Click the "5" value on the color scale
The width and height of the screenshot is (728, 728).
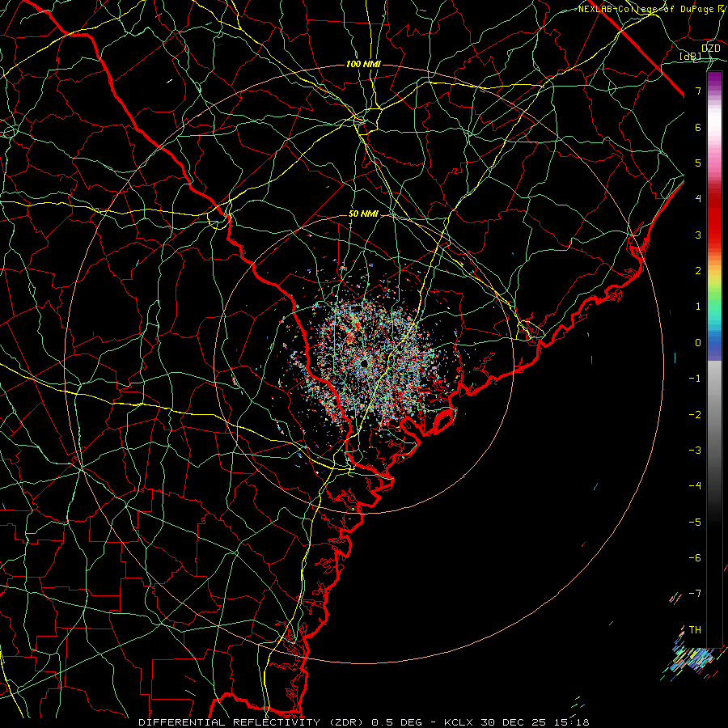[698, 163]
